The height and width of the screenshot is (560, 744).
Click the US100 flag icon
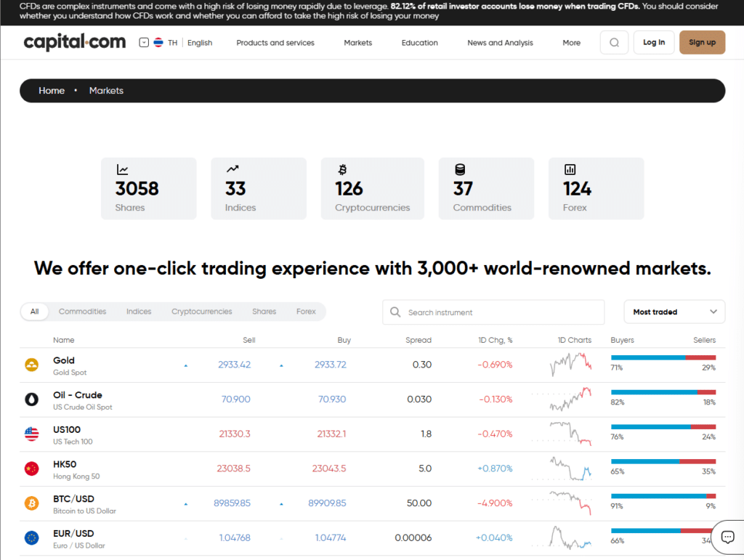[32, 434]
